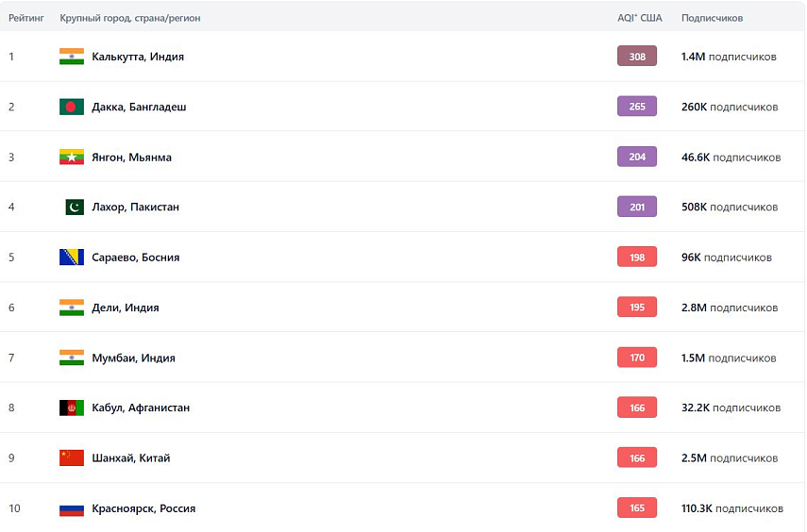This screenshot has height=532, width=807.
Task: Click the Afghanistan flag beside Кабул
Action: point(72,407)
